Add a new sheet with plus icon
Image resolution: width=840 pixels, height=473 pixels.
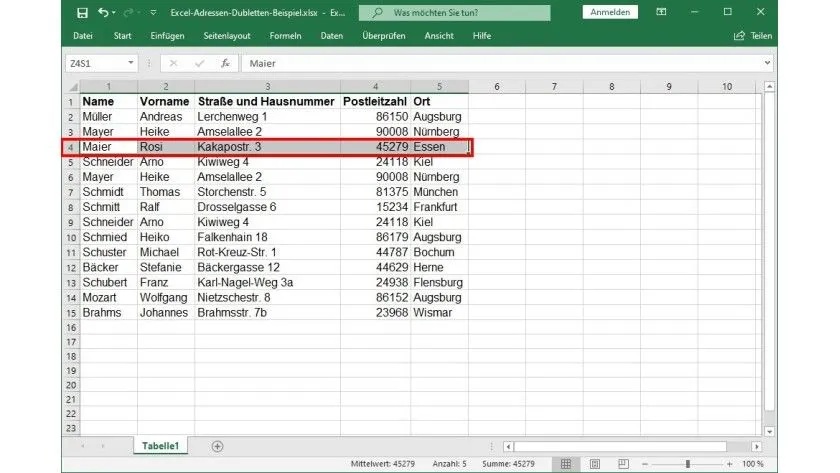[217, 446]
